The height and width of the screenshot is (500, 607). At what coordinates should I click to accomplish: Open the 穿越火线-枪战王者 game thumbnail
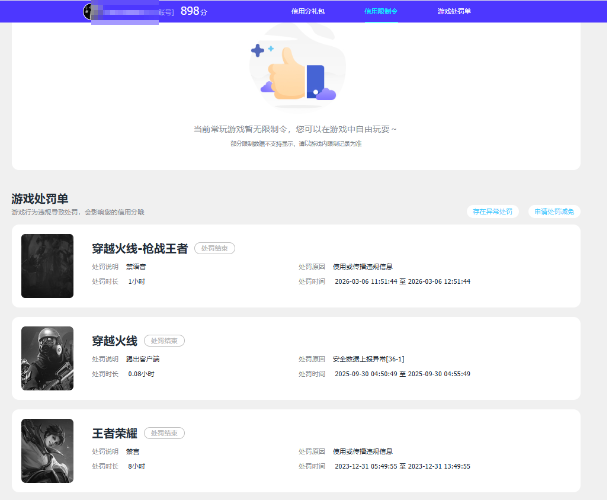(x=47, y=266)
